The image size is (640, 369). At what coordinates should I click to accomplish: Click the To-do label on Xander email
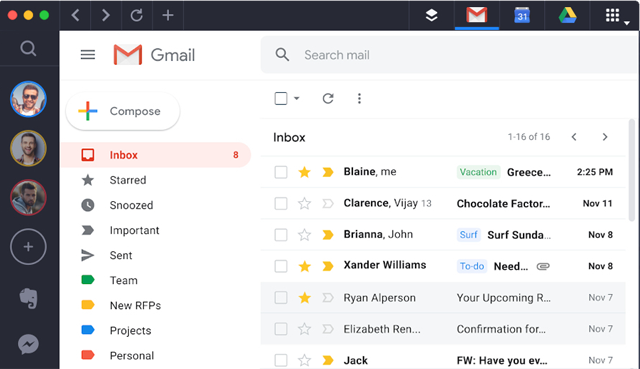[472, 266]
